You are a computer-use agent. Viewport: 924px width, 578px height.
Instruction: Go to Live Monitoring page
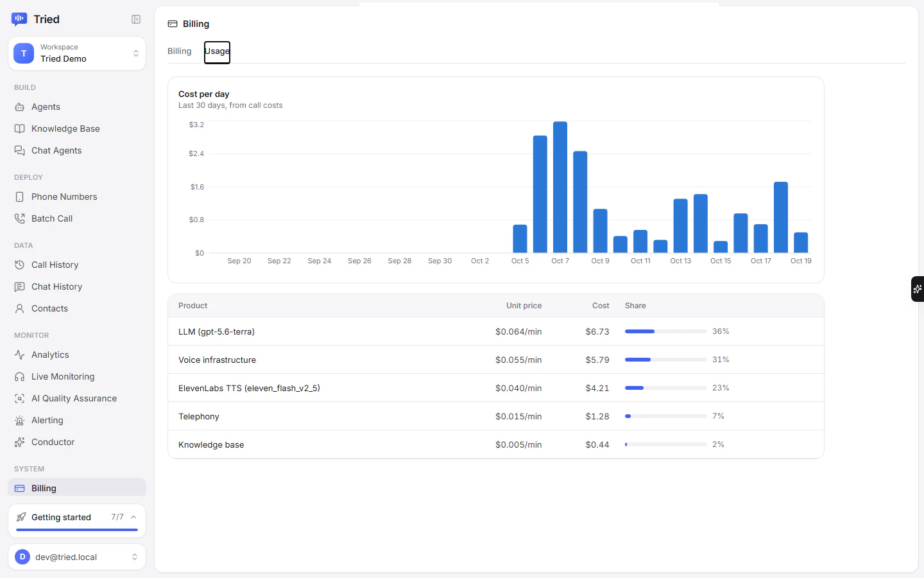[77, 376]
